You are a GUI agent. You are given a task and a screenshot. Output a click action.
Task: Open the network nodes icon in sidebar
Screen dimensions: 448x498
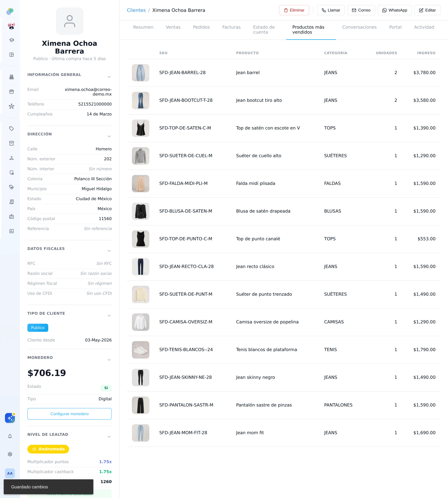coord(11,106)
